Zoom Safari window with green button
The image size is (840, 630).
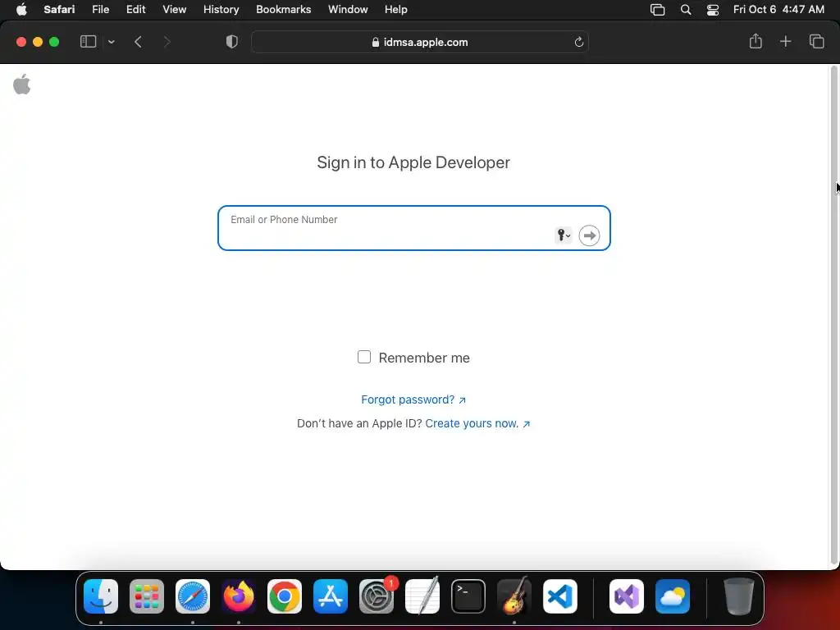(54, 42)
